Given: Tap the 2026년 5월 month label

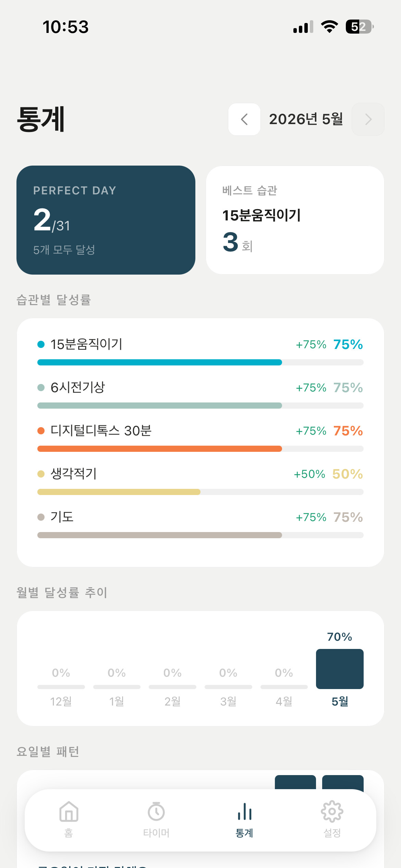Looking at the screenshot, I should pyautogui.click(x=306, y=119).
